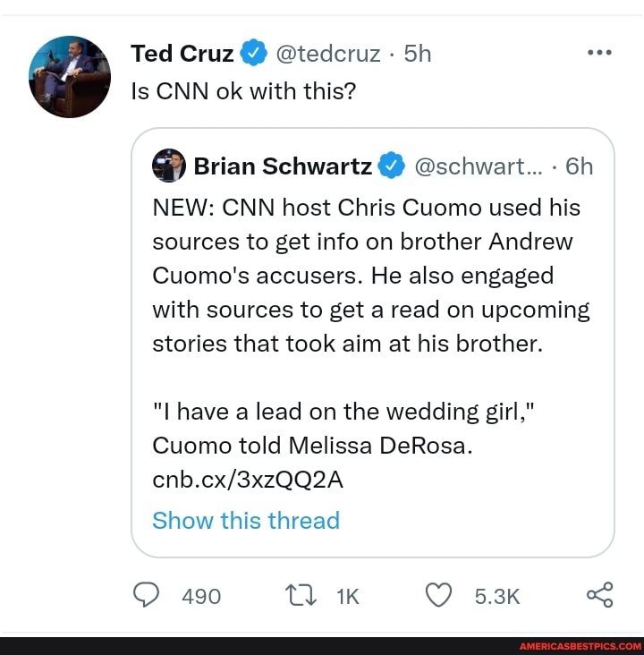Viewport: 644px width, 655px height.
Task: Like the tweet with the heart icon
Action: coord(439,596)
